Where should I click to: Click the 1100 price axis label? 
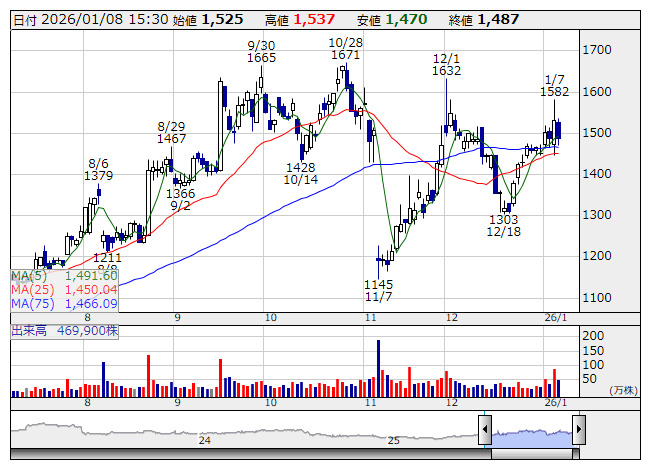pyautogui.click(x=597, y=298)
